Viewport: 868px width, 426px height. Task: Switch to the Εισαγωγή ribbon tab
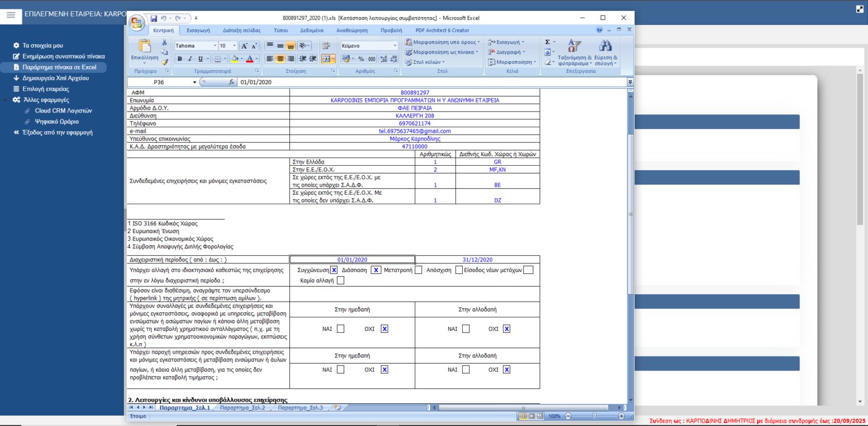pos(198,30)
